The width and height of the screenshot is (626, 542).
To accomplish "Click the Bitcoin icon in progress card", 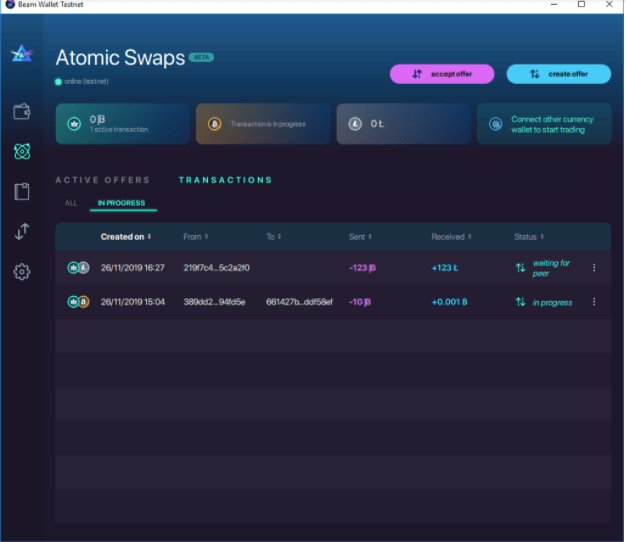I will (x=214, y=124).
